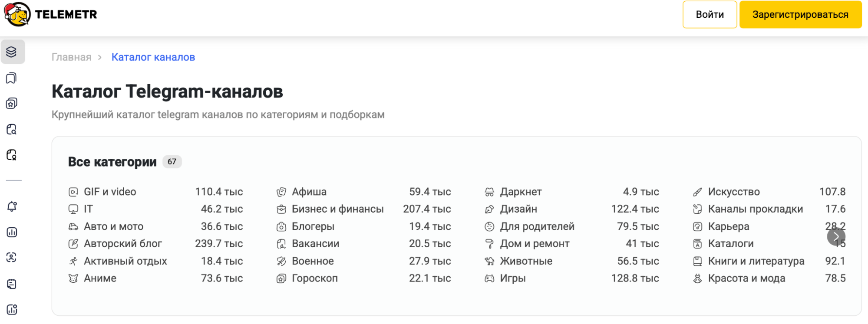Click the notes list icon in sidebar
Viewport: 868px width, 324px height.
coord(12,284)
